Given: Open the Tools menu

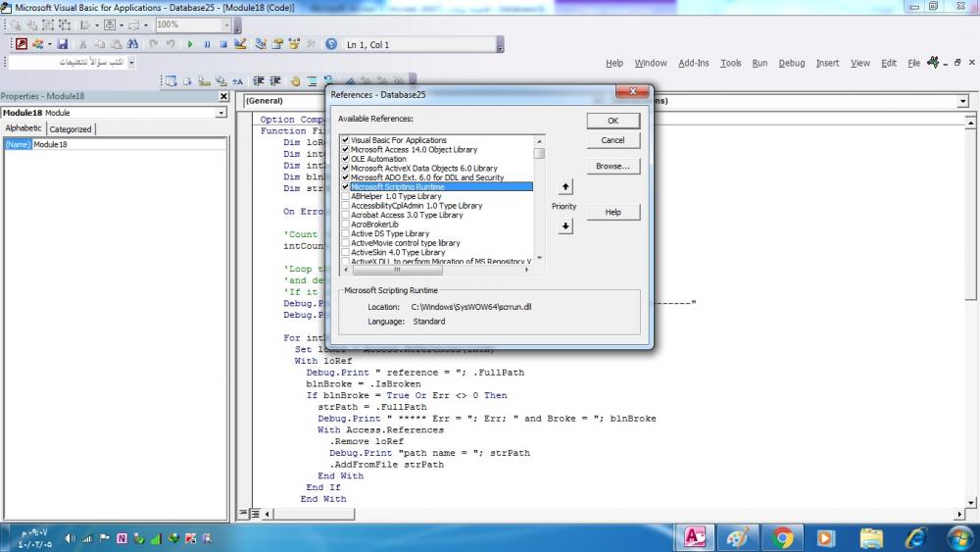Looking at the screenshot, I should pos(731,63).
